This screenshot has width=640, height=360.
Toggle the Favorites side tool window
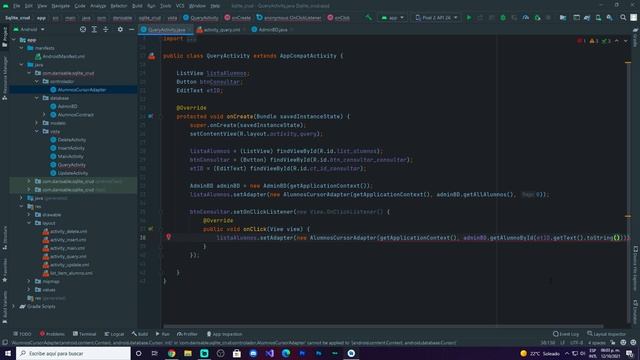click(4, 271)
